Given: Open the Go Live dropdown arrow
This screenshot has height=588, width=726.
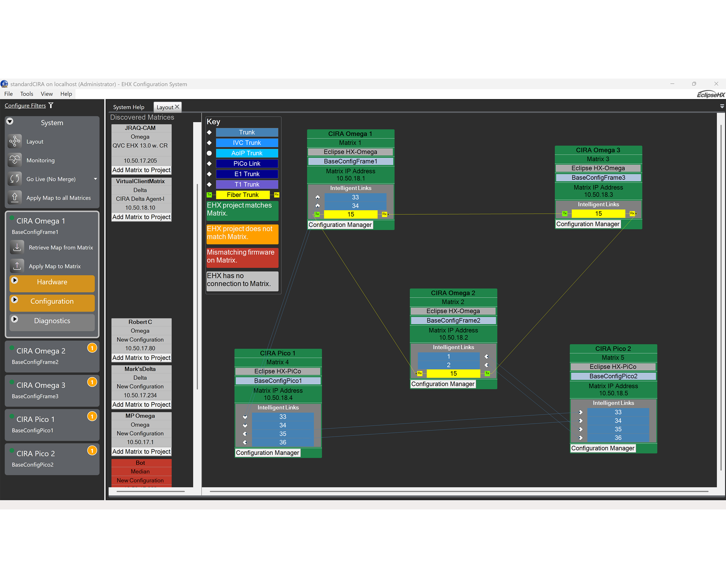Looking at the screenshot, I should point(96,179).
